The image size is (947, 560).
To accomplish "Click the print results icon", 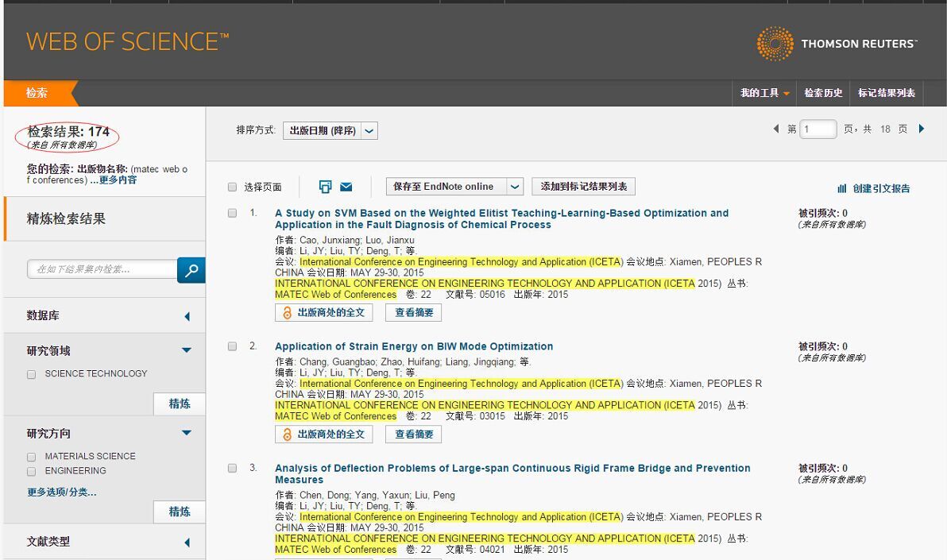I will point(325,187).
